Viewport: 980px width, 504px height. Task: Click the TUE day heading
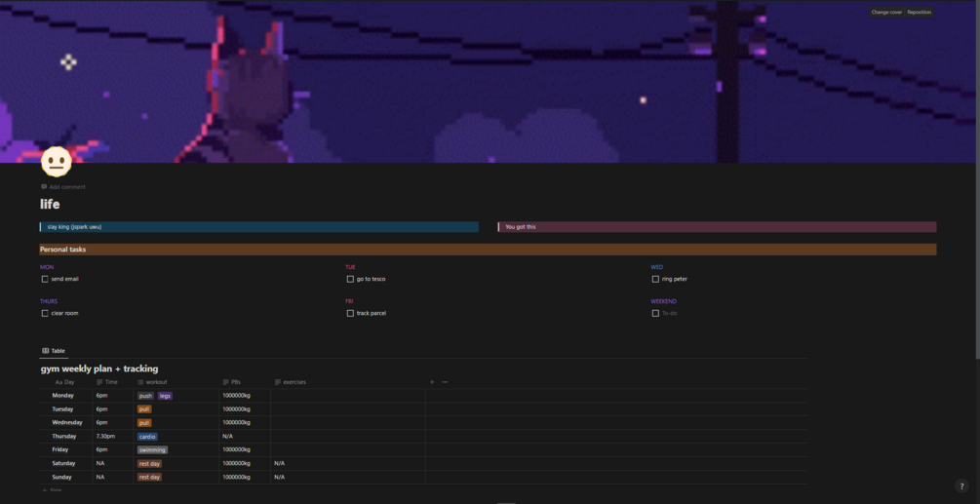pos(351,267)
